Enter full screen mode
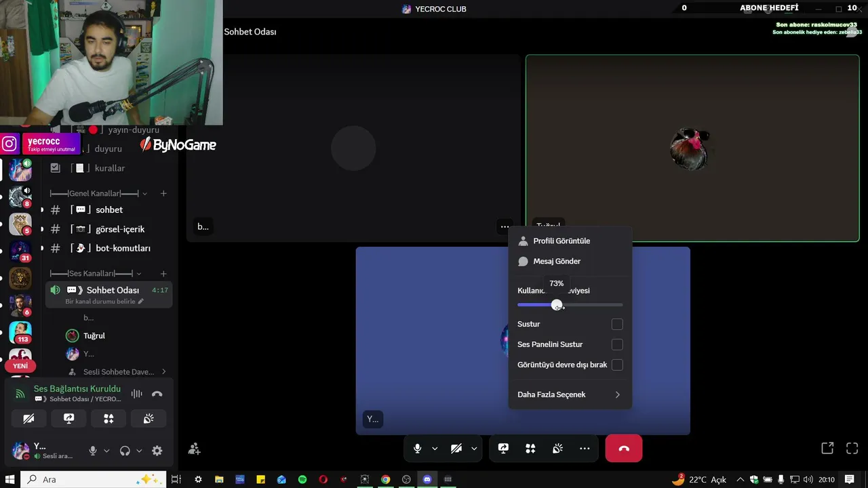The height and width of the screenshot is (488, 868). pyautogui.click(x=852, y=448)
